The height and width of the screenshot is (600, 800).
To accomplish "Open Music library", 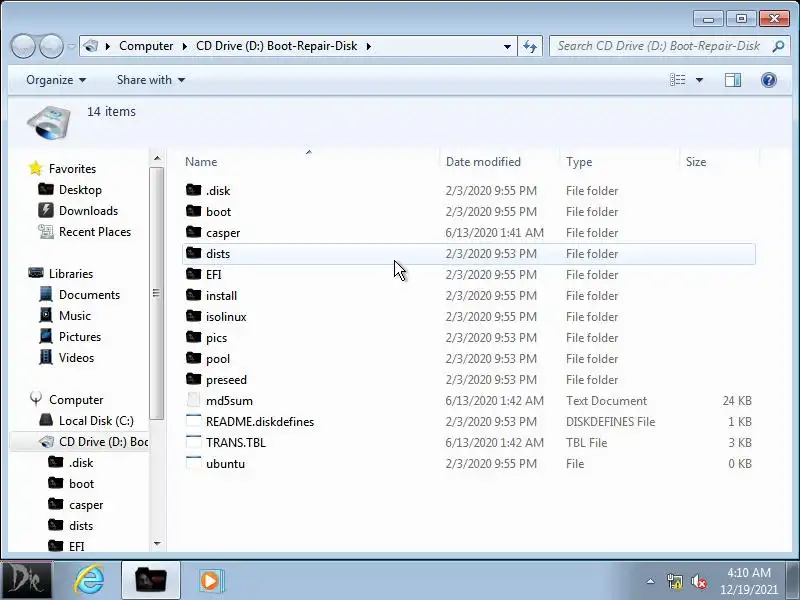I will [75, 315].
